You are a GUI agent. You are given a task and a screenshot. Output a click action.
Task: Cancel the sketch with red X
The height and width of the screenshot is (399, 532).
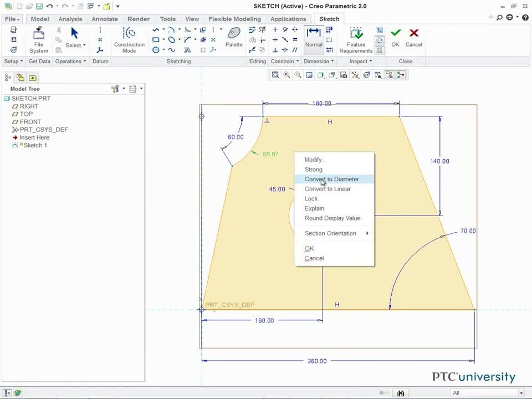[x=413, y=37]
